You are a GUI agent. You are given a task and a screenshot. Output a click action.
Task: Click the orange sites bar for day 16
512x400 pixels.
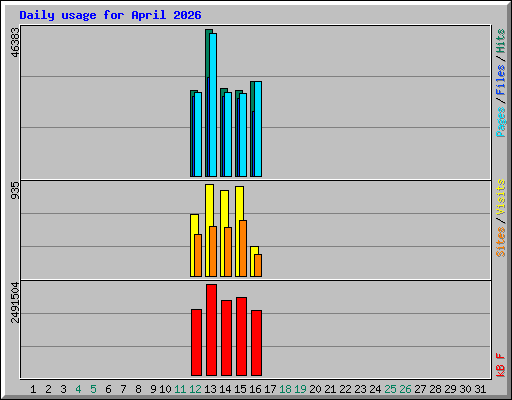pyautogui.click(x=258, y=265)
